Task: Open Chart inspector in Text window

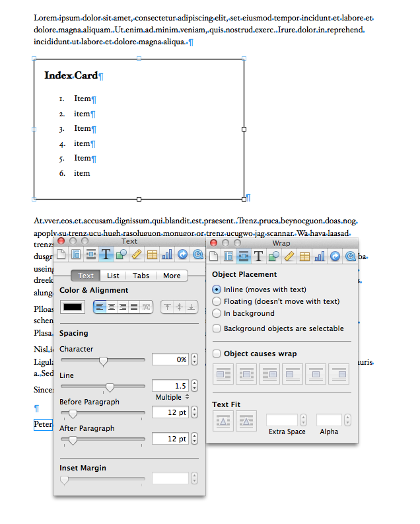Action: 167,255
